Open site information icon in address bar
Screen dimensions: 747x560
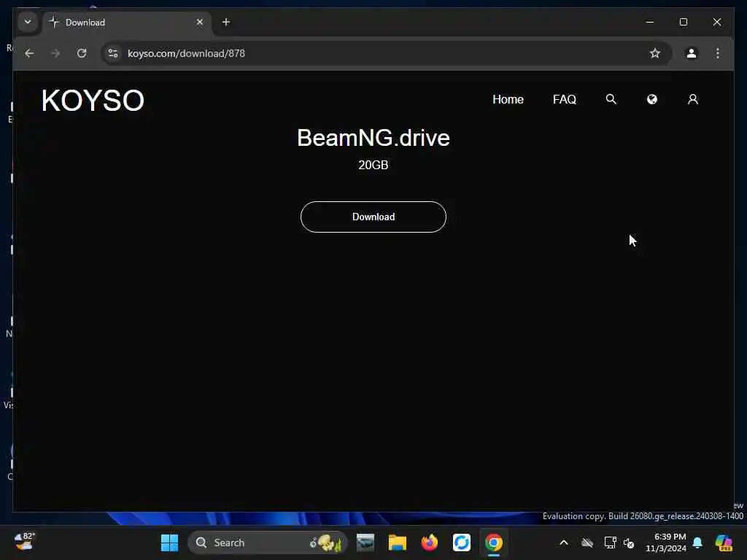click(113, 53)
